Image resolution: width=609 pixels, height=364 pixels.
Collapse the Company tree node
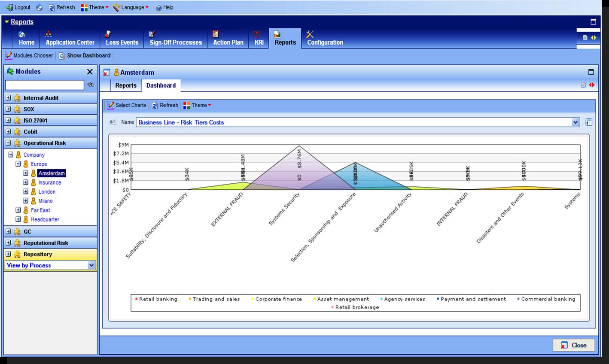click(11, 155)
